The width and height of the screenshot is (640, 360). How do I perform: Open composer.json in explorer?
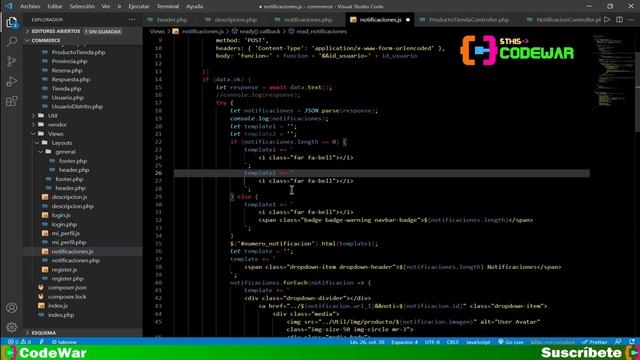click(67, 288)
